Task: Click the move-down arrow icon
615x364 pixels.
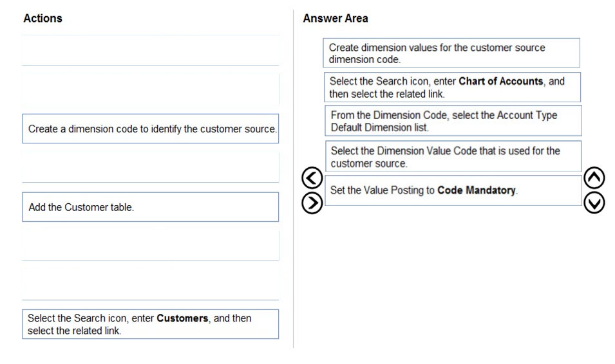Action: pyautogui.click(x=594, y=203)
